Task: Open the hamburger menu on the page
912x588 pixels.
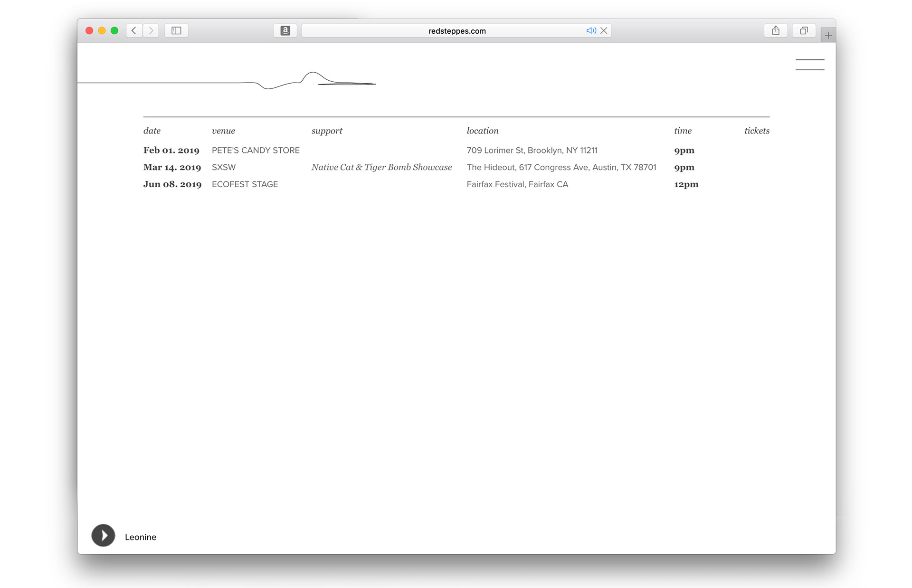Action: [x=810, y=65]
